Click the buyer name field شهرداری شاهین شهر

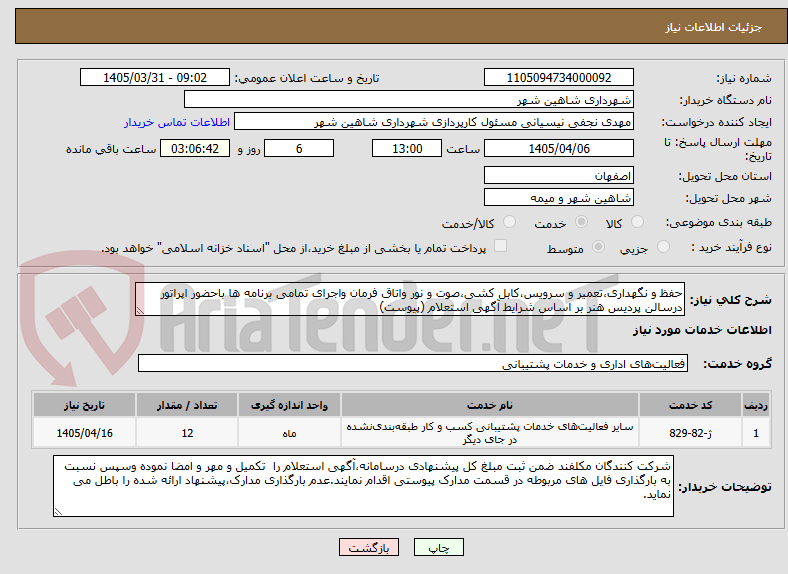(409, 100)
